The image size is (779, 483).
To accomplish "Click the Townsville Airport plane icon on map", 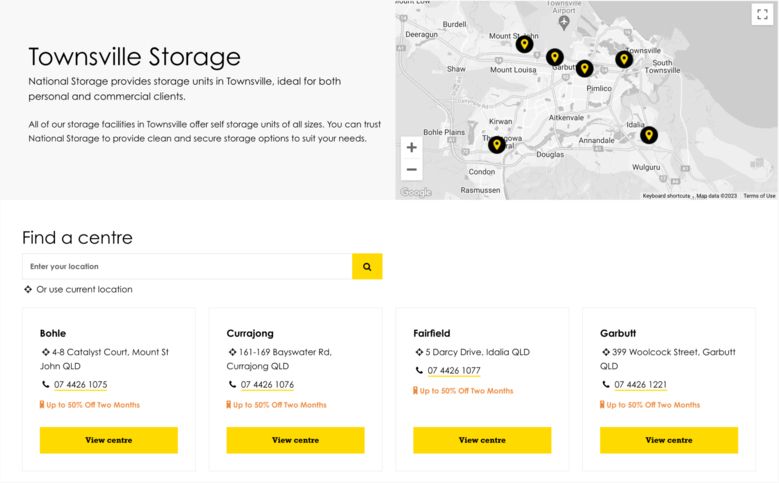I will [x=563, y=22].
